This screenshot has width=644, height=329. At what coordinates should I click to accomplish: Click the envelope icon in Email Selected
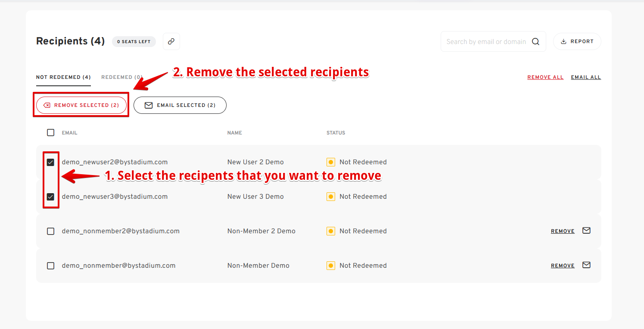tap(149, 105)
